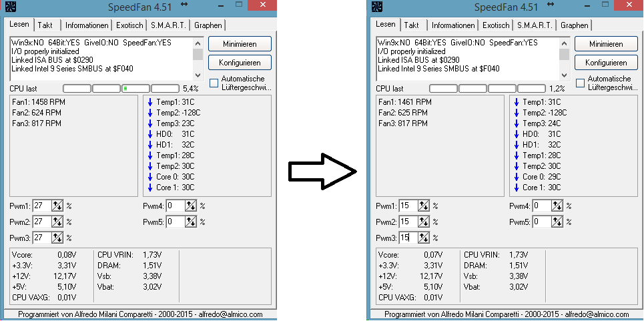644x321 pixels.
Task: Select Lesen tab in right window
Action: pyautogui.click(x=385, y=24)
